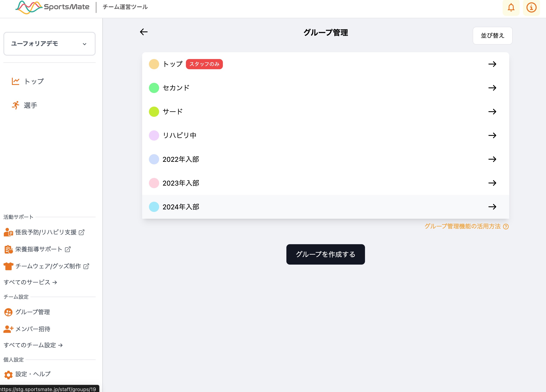Viewport: 546px width, 392px height.
Task: Click the 2023年入部 pink color dot
Action: 154,183
